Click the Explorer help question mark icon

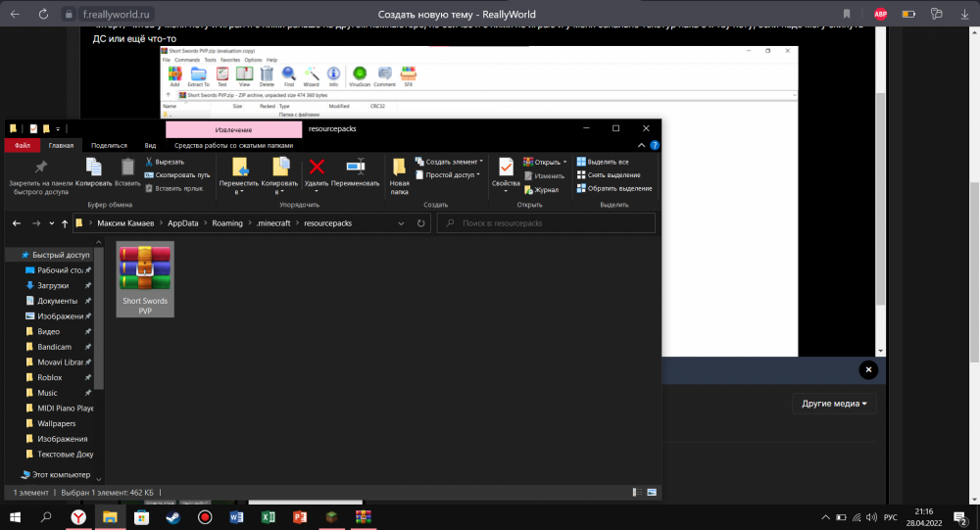coord(655,145)
